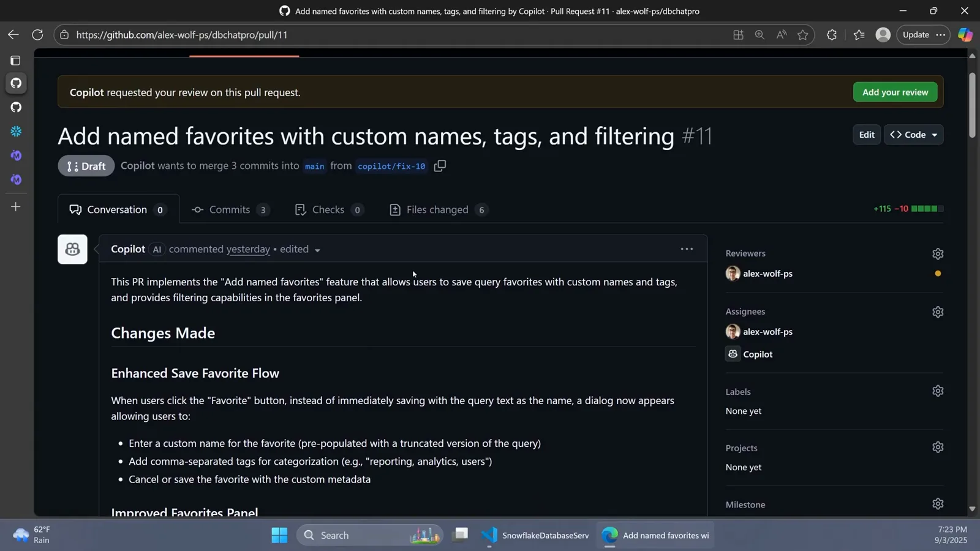
Task: Open the main branch link
Action: tap(314, 166)
